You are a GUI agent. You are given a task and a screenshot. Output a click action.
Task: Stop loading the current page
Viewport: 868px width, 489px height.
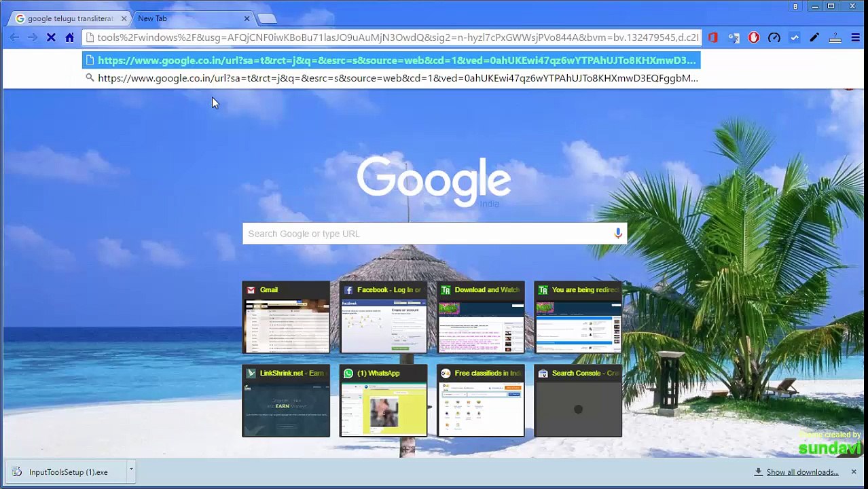pyautogui.click(x=51, y=38)
